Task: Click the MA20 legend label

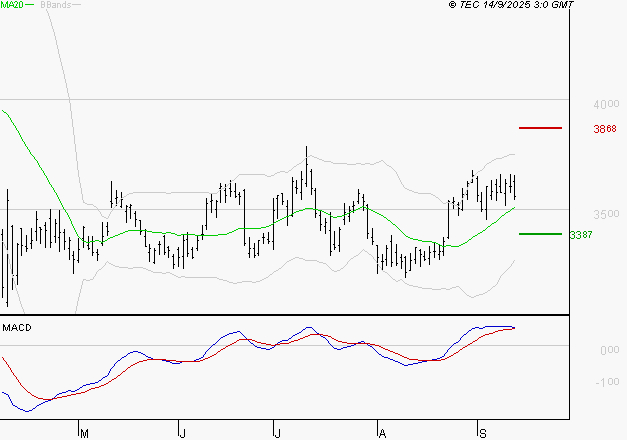Action: click(x=11, y=5)
